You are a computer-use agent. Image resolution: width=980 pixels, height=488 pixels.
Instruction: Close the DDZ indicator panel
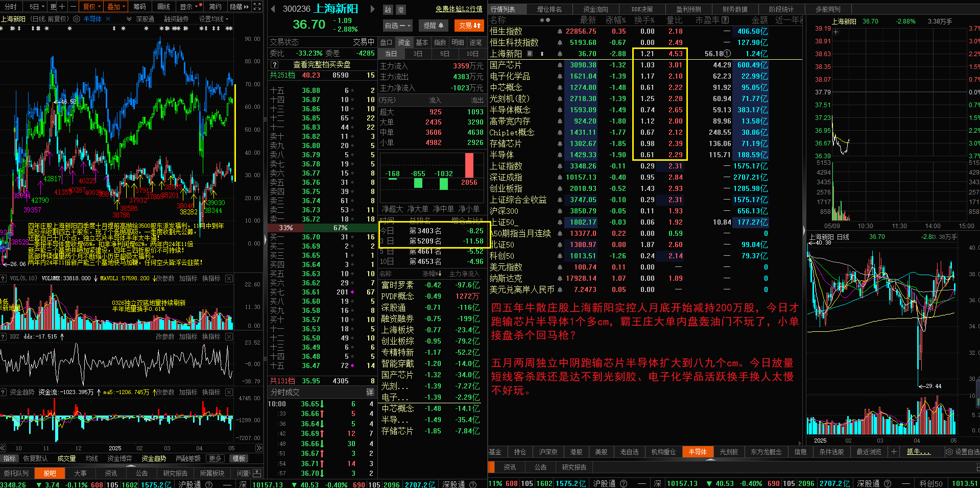229,336
